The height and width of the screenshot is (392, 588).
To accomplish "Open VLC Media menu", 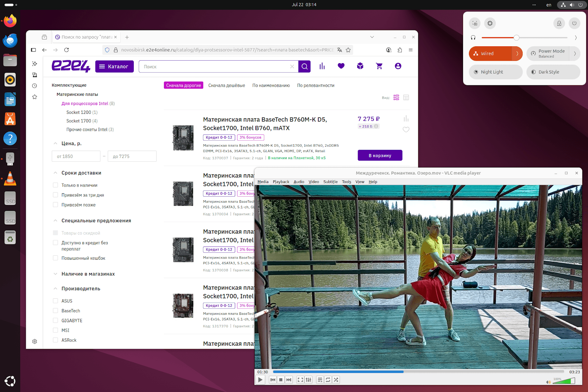I will [263, 182].
